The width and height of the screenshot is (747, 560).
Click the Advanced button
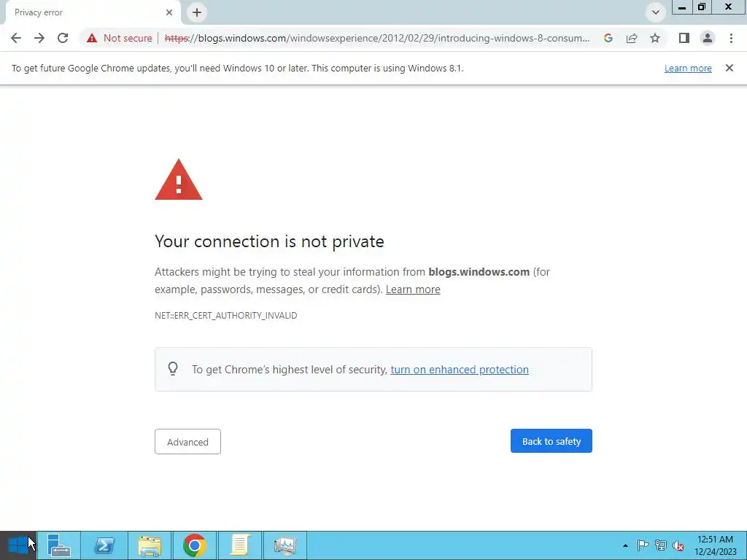coord(187,441)
